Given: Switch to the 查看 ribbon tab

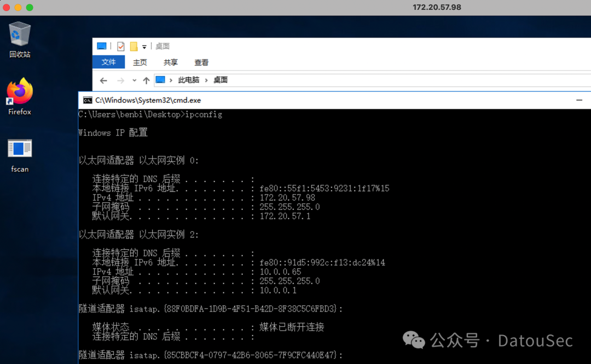Looking at the screenshot, I should tap(201, 62).
